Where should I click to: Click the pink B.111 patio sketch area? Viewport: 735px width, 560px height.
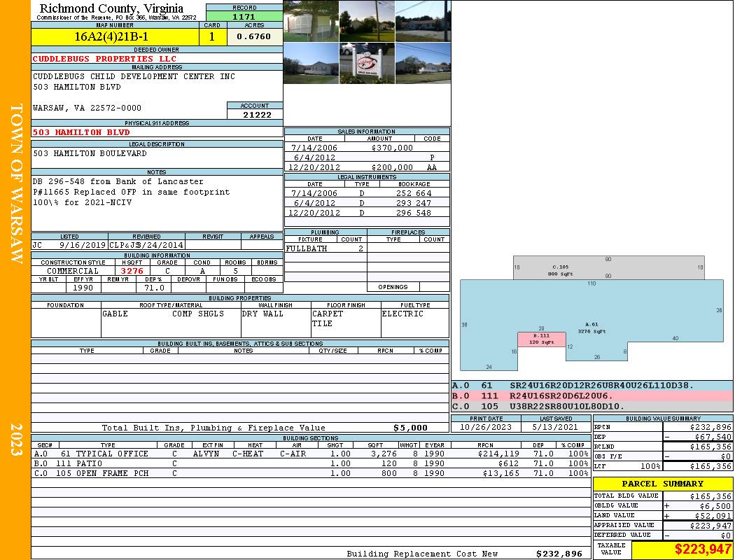[x=541, y=339]
